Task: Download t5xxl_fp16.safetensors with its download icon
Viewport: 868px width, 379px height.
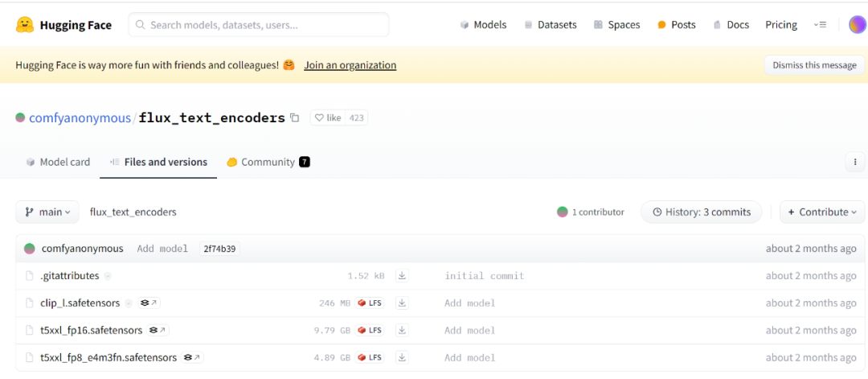Action: [403, 330]
